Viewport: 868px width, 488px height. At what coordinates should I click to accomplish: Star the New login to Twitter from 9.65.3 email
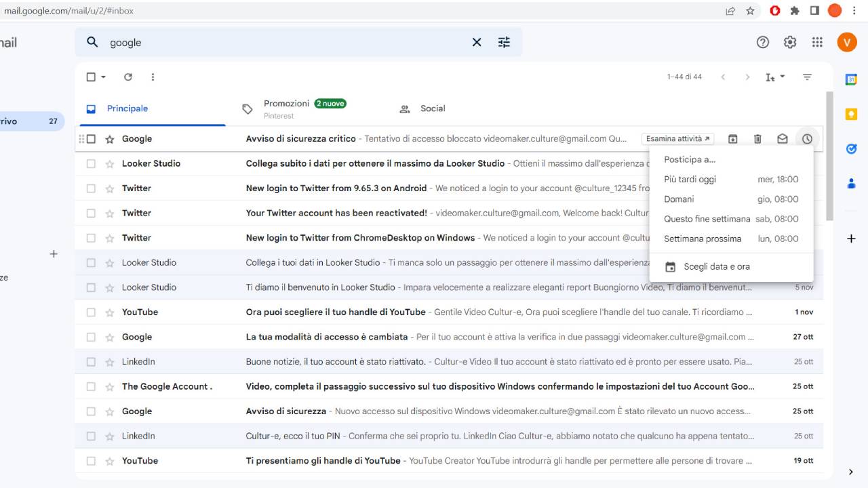coord(110,188)
